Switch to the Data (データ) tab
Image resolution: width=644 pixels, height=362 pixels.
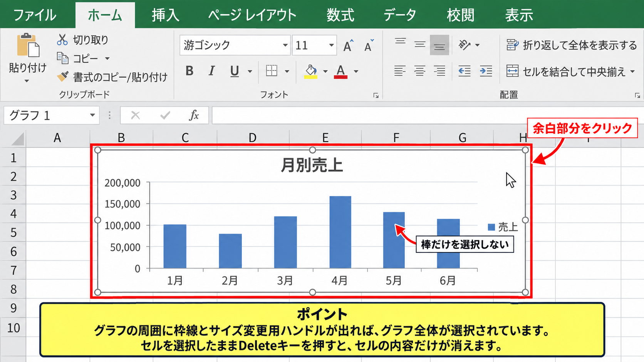pos(400,15)
